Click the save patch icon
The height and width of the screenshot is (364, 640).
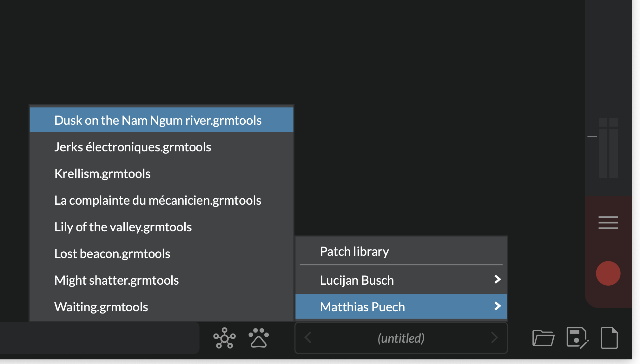coord(577,338)
